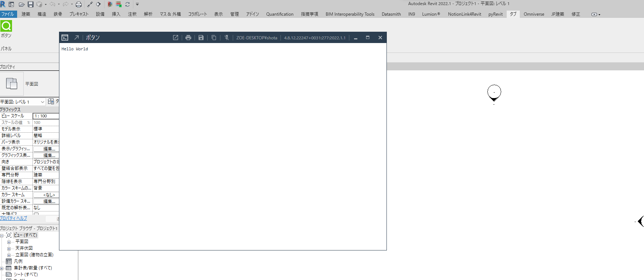Open the プロパティ ヘルプ link
This screenshot has height=280, width=644.
coord(13,218)
